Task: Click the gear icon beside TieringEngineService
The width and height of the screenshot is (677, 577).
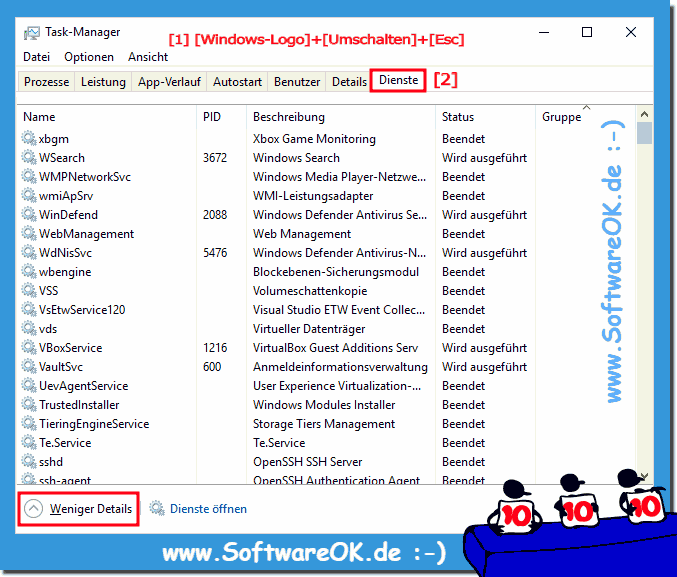Action: tap(29, 423)
